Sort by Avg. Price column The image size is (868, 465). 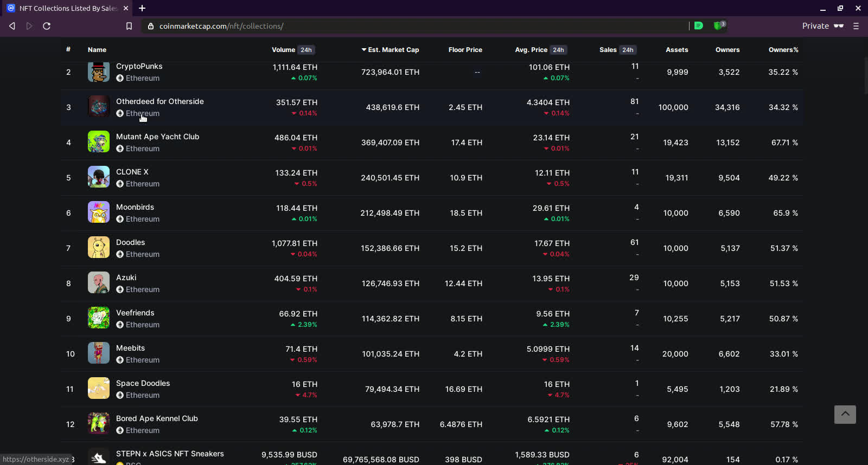[x=531, y=50]
